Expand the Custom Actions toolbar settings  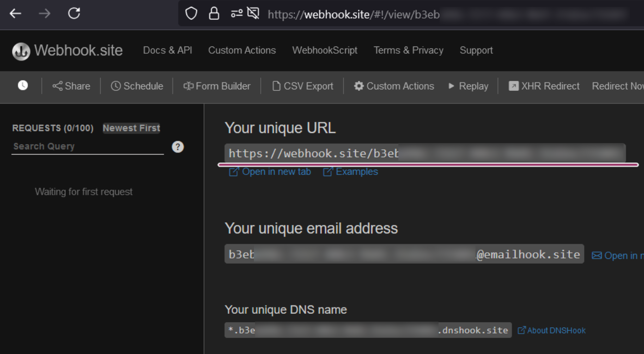pos(394,86)
